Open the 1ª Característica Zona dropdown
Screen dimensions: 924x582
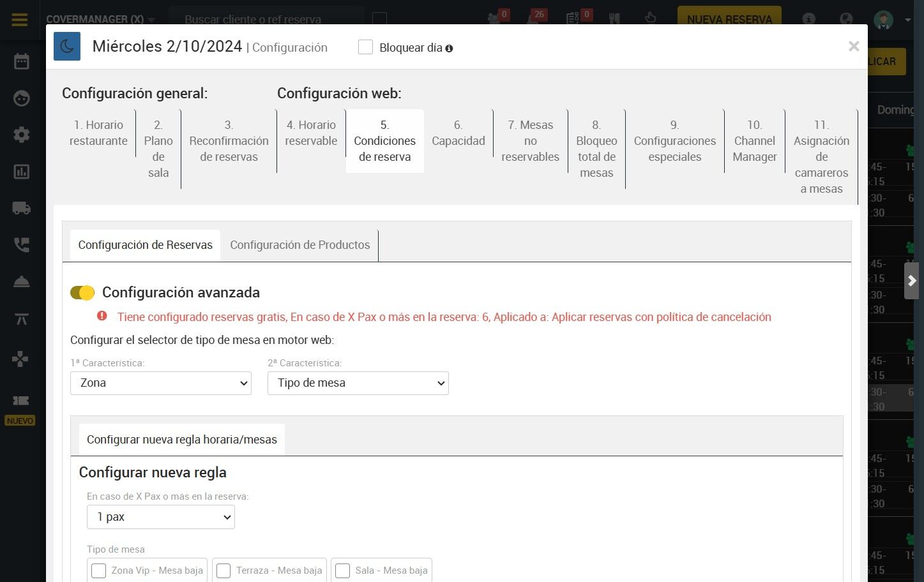(161, 383)
